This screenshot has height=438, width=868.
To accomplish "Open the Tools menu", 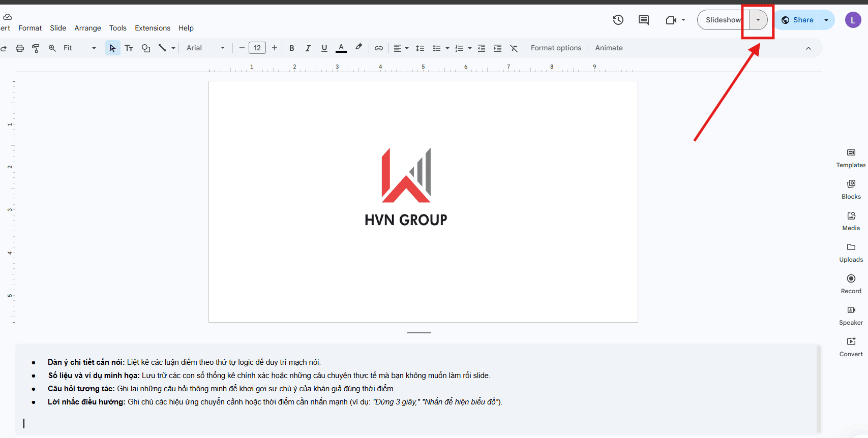I will [x=117, y=28].
